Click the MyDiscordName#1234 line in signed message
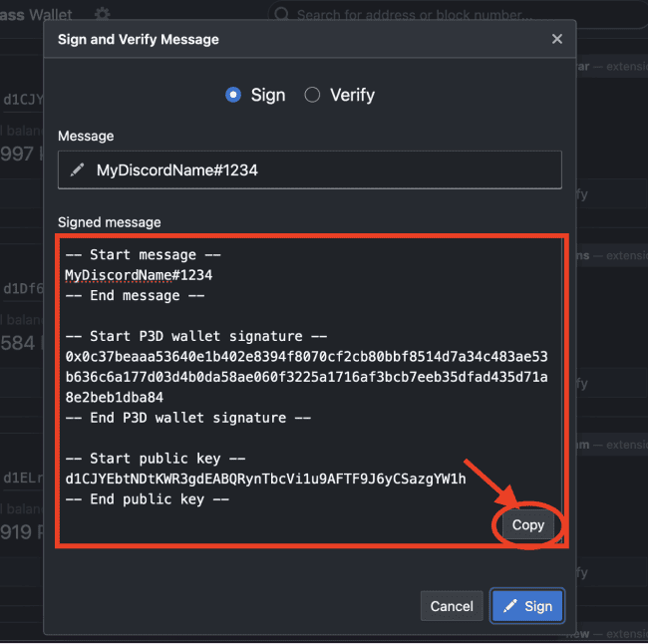 pyautogui.click(x=139, y=275)
